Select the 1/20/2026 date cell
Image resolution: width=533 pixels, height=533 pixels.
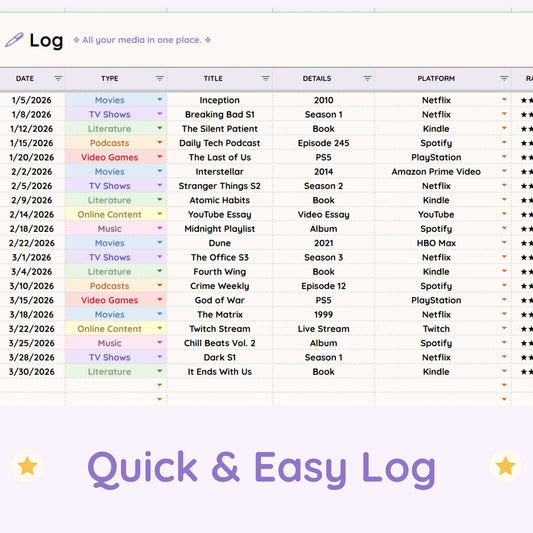[32, 157]
